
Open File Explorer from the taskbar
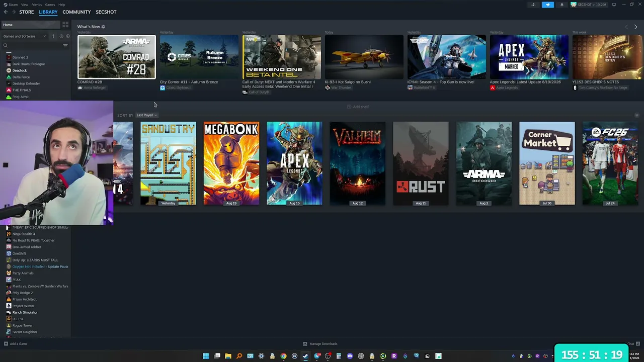(x=228, y=356)
